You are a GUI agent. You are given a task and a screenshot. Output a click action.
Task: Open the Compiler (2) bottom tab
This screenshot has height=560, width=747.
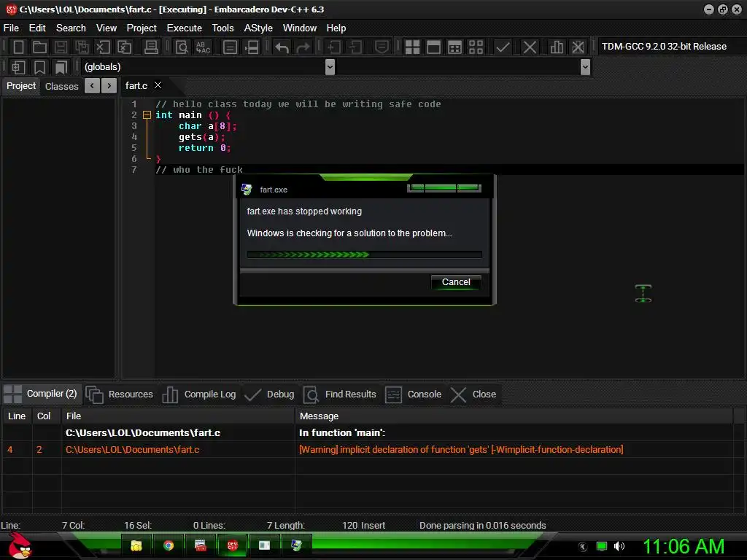coord(41,394)
